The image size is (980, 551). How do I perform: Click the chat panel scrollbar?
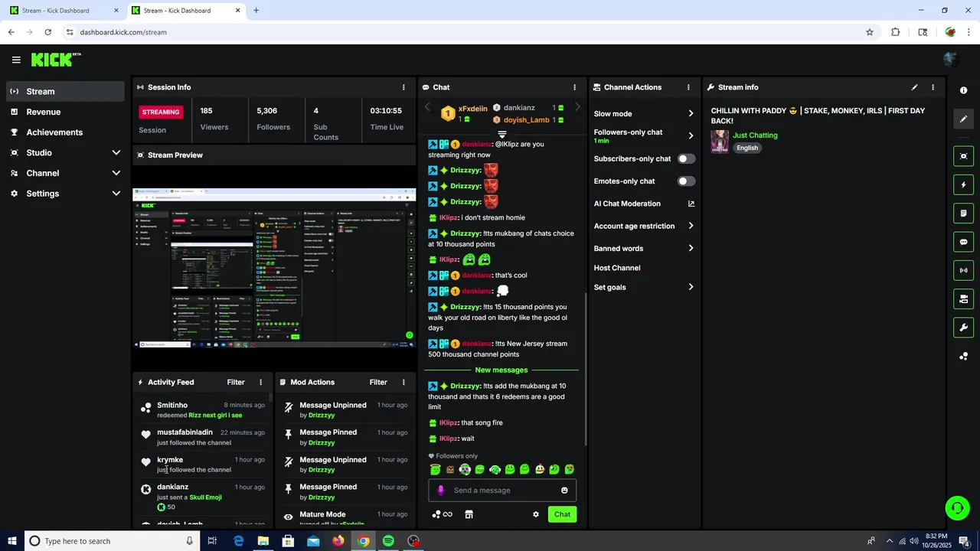(x=586, y=369)
